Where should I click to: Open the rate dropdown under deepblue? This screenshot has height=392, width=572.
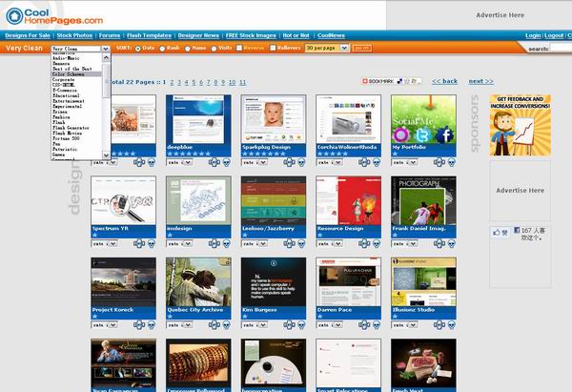179,162
